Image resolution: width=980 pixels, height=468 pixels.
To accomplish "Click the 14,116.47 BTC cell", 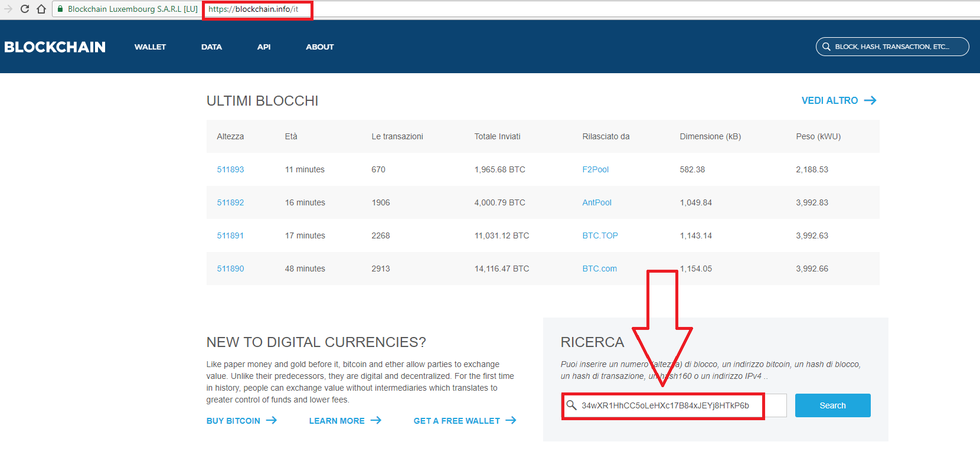I will click(x=502, y=269).
